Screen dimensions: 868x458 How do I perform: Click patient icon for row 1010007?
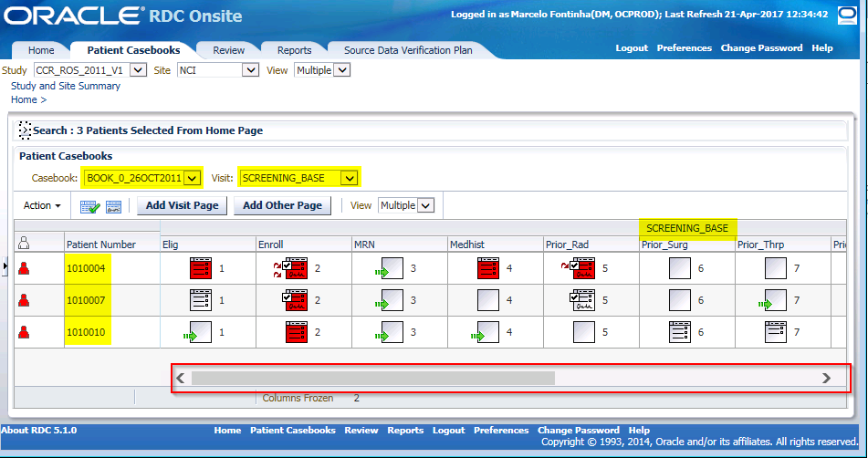pyautogui.click(x=24, y=300)
